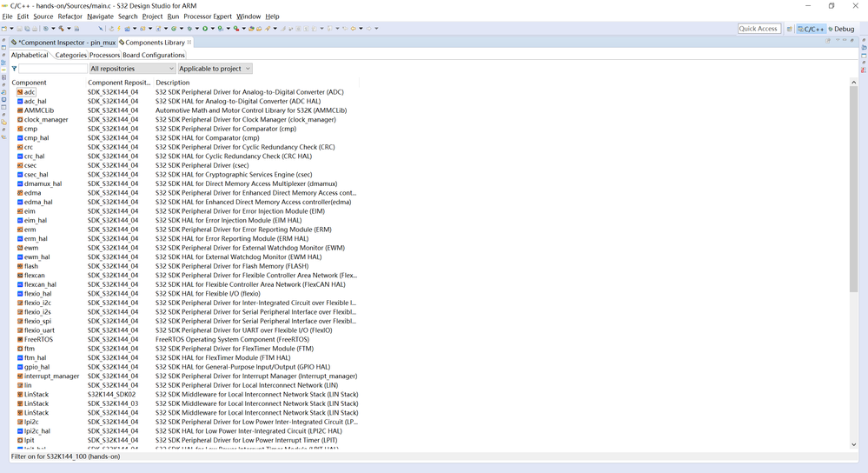Click the Print toolbar icon
Viewport: 868px width, 473px height.
(x=35, y=28)
